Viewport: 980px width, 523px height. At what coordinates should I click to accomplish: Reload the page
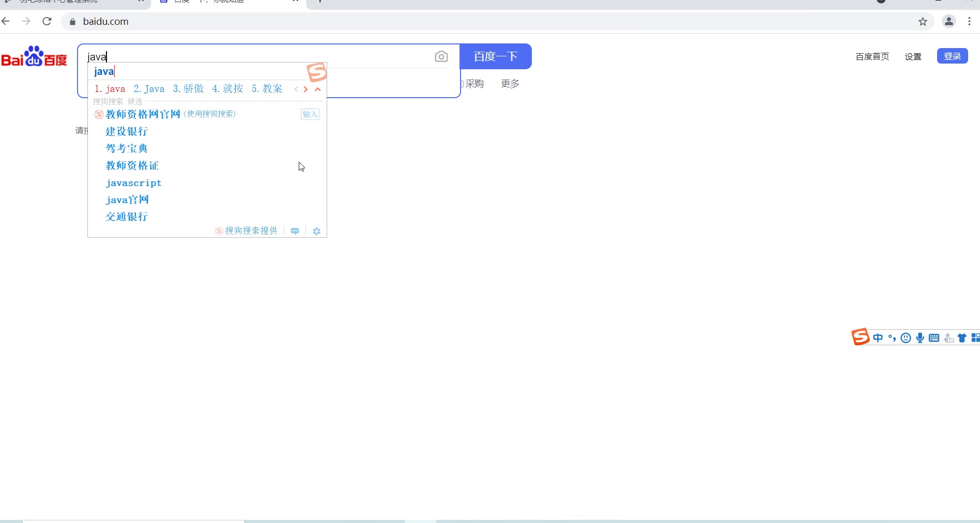[47, 21]
